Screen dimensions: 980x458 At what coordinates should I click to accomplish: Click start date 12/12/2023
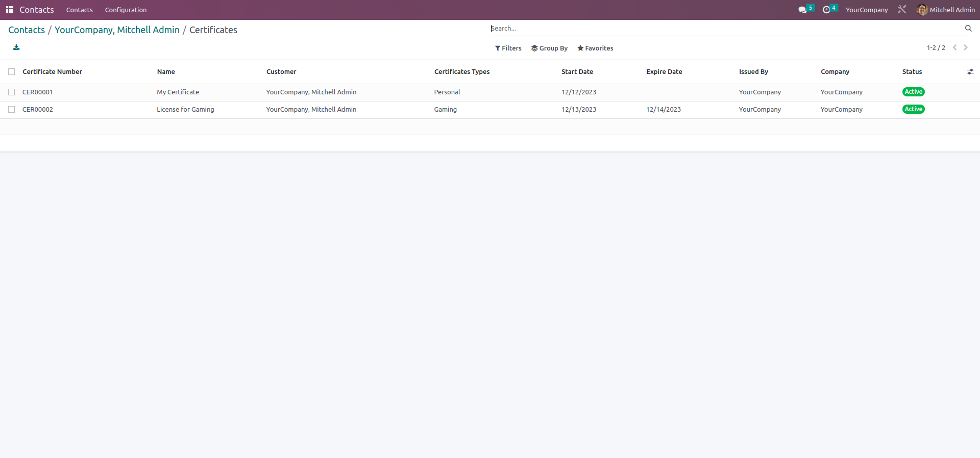click(579, 92)
